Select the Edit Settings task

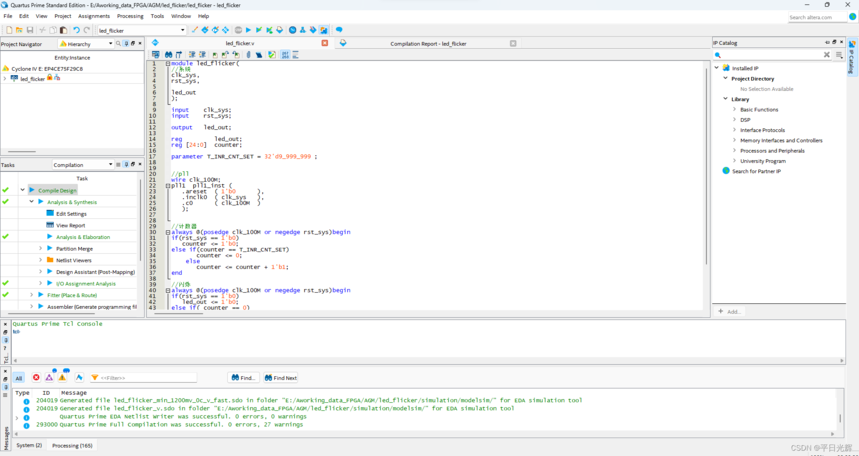(x=71, y=214)
